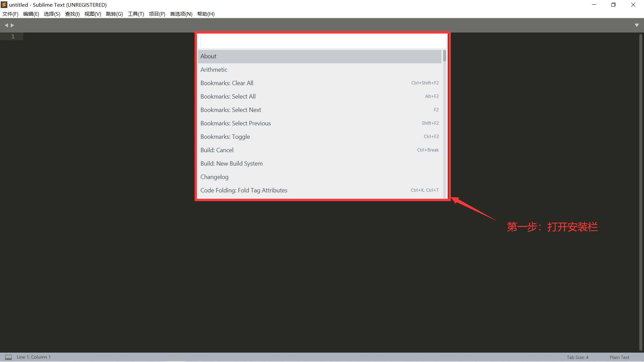Screen dimensions: 644x362
Task: Minimize the Sublime Text window
Action: click(x=594, y=5)
